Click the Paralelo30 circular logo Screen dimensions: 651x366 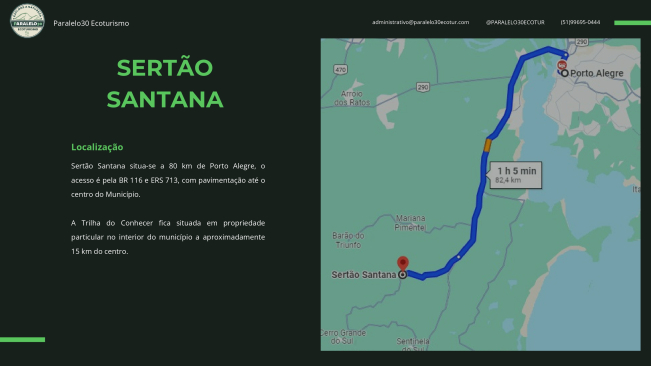tap(27, 21)
